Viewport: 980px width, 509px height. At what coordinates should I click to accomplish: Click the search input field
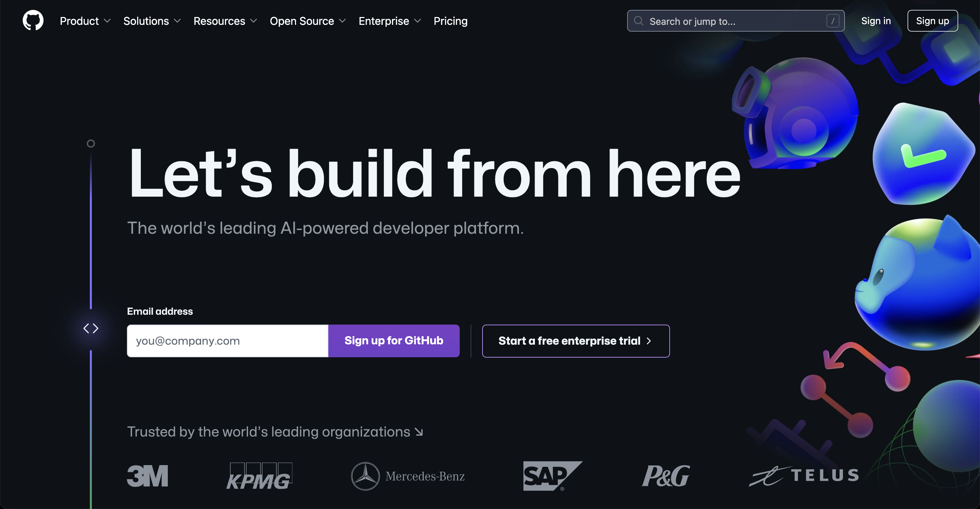click(735, 21)
